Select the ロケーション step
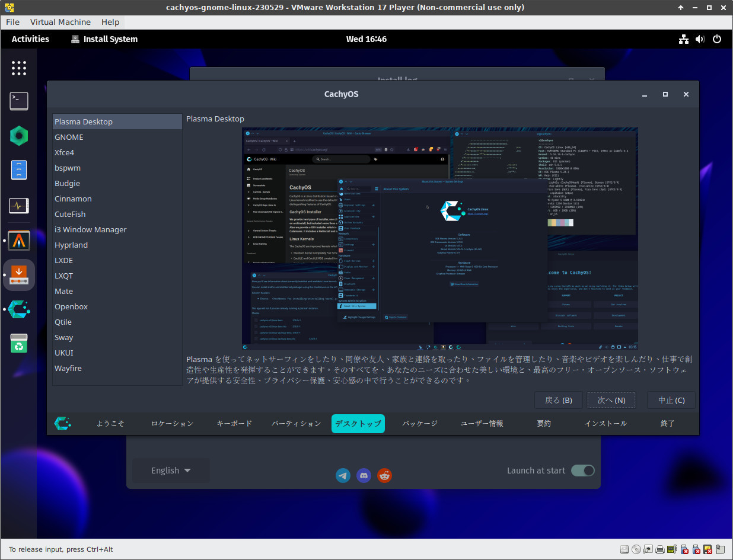This screenshot has height=560, width=733. (x=173, y=424)
